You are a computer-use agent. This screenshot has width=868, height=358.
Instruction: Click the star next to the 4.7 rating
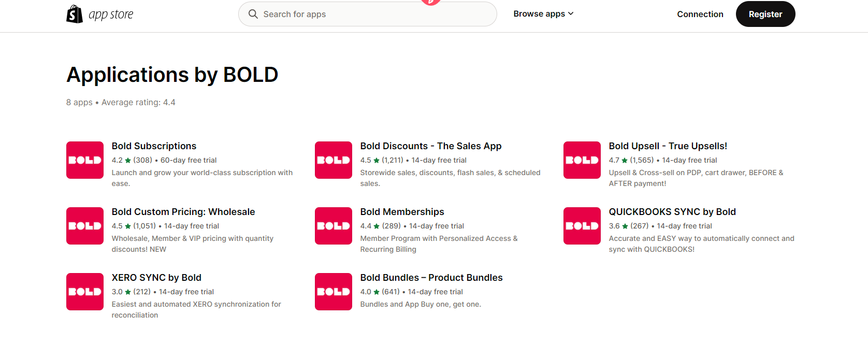click(625, 161)
